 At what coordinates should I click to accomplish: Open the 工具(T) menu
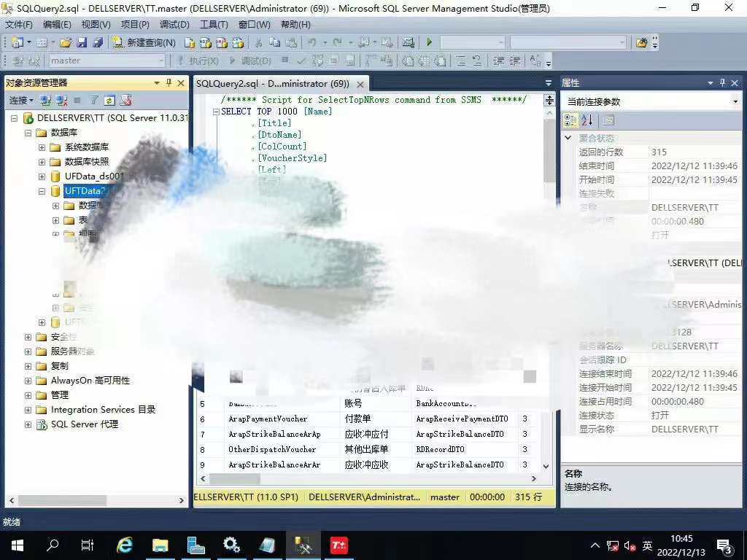point(214,24)
